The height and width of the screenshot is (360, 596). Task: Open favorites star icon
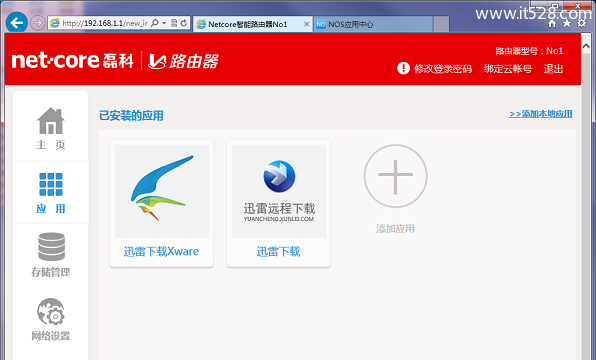coord(567,24)
